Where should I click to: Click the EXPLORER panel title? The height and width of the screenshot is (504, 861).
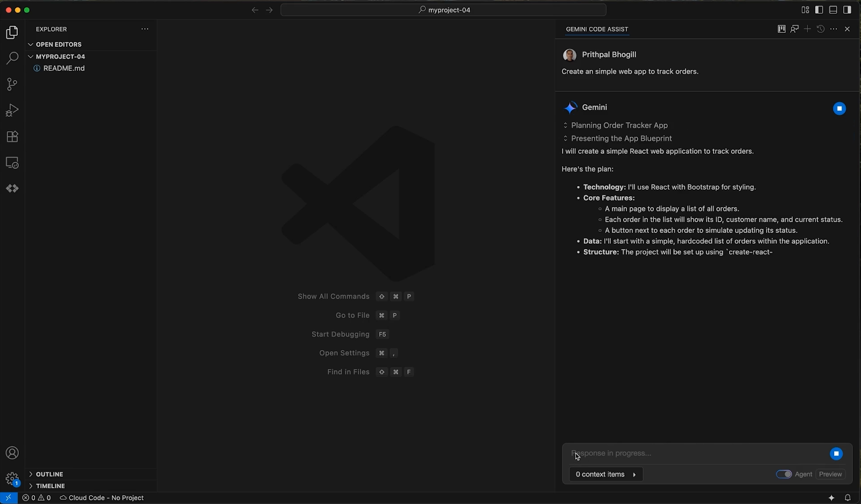click(x=52, y=29)
